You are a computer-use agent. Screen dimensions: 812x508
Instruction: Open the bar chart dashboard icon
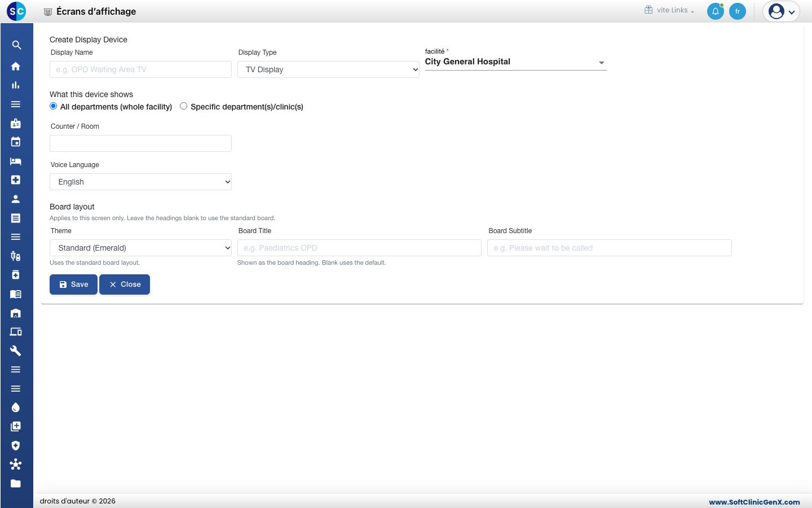pyautogui.click(x=16, y=85)
